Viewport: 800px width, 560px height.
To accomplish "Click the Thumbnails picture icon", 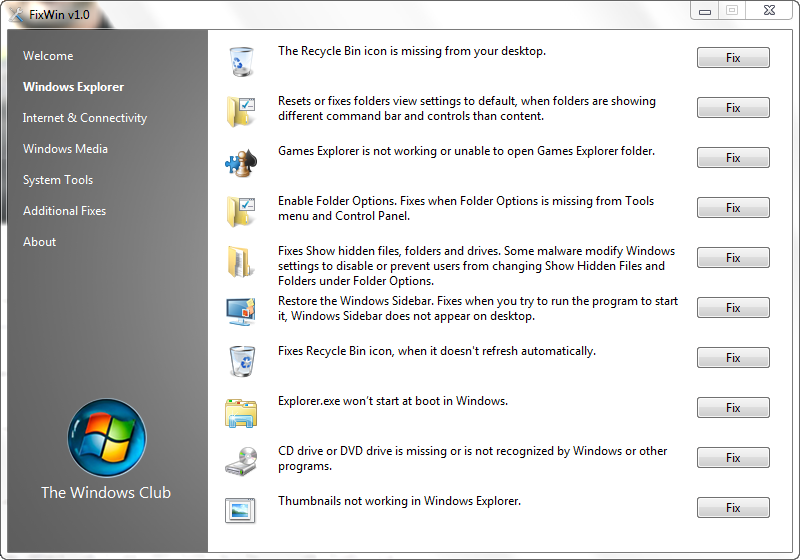I will pos(241,510).
